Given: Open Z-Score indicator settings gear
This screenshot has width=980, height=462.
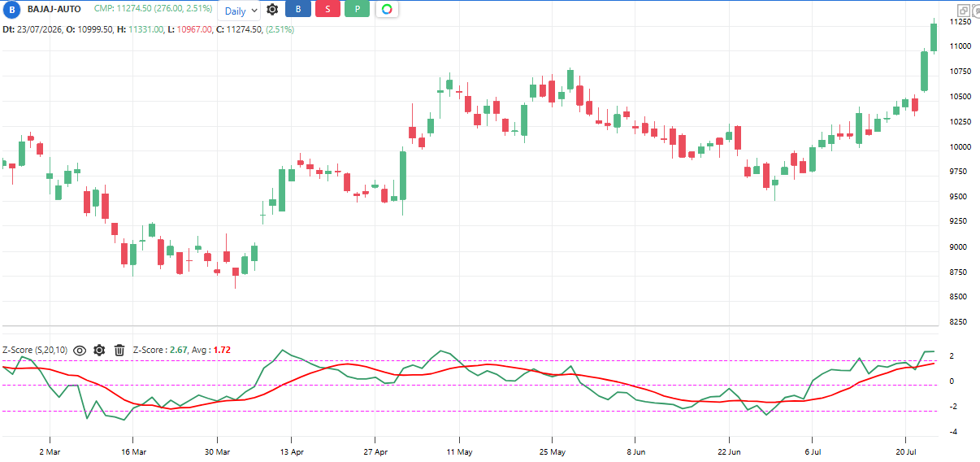Looking at the screenshot, I should pyautogui.click(x=99, y=351).
